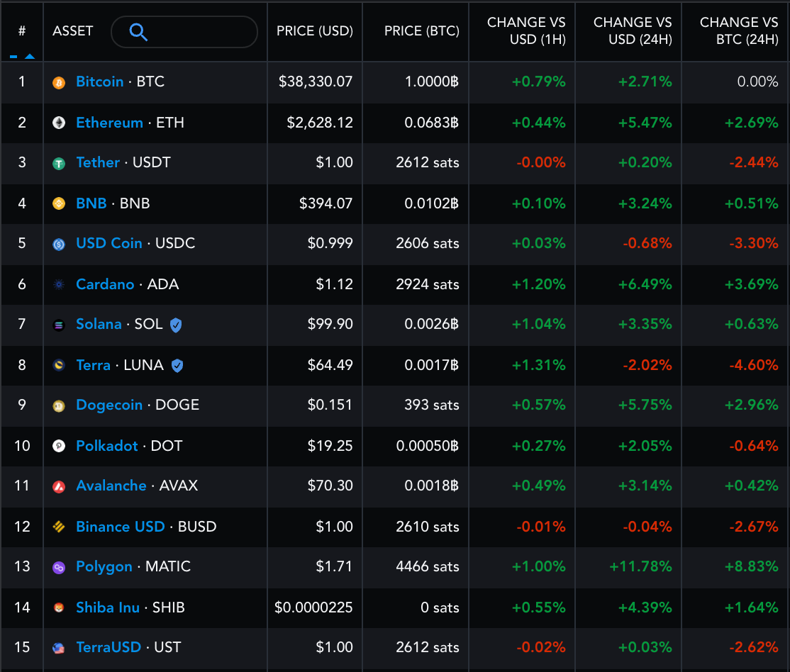Viewport: 790px width, 672px height.
Task: Click the BNB yellow coin icon
Action: [x=59, y=203]
